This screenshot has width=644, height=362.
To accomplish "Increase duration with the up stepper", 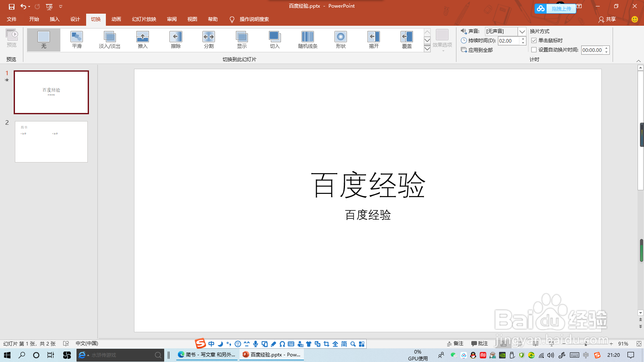I will point(523,39).
